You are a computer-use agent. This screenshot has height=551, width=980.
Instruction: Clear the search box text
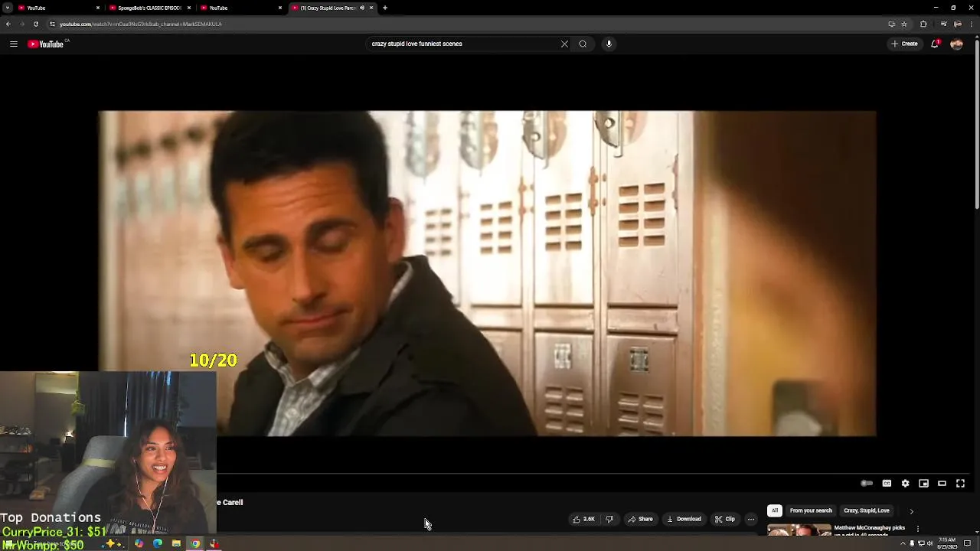click(564, 44)
